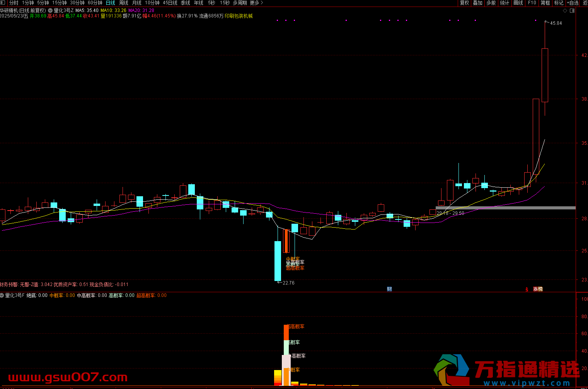Toggle the 简框 simple frame button

tap(545, 3)
